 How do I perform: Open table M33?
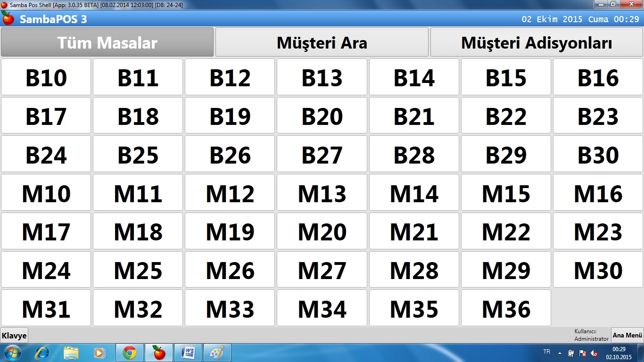230,308
